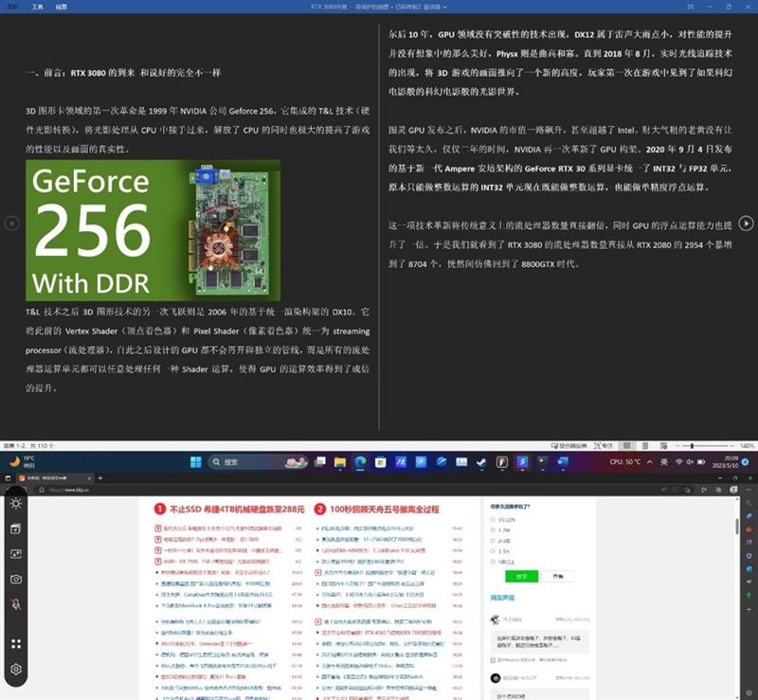Image resolution: width=758 pixels, height=700 pixels.
Task: Click the battery tray icon
Action: pyautogui.click(x=701, y=462)
